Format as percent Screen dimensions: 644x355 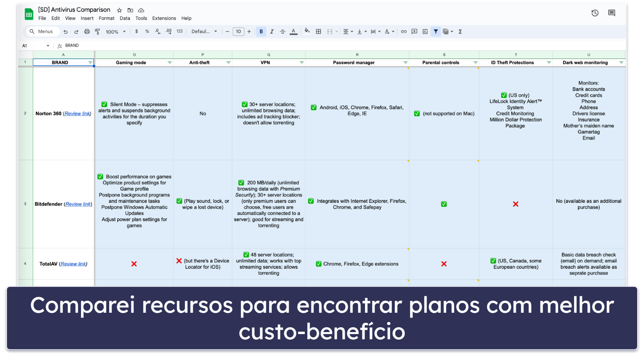tap(147, 31)
